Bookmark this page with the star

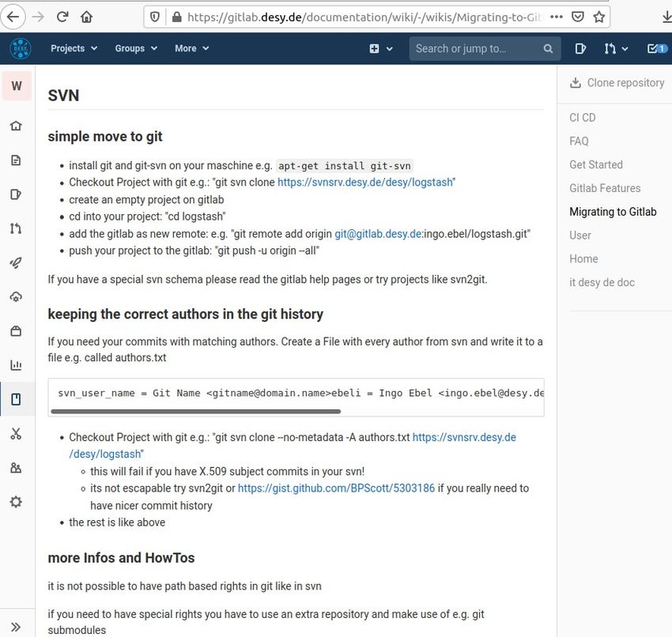[x=598, y=17]
